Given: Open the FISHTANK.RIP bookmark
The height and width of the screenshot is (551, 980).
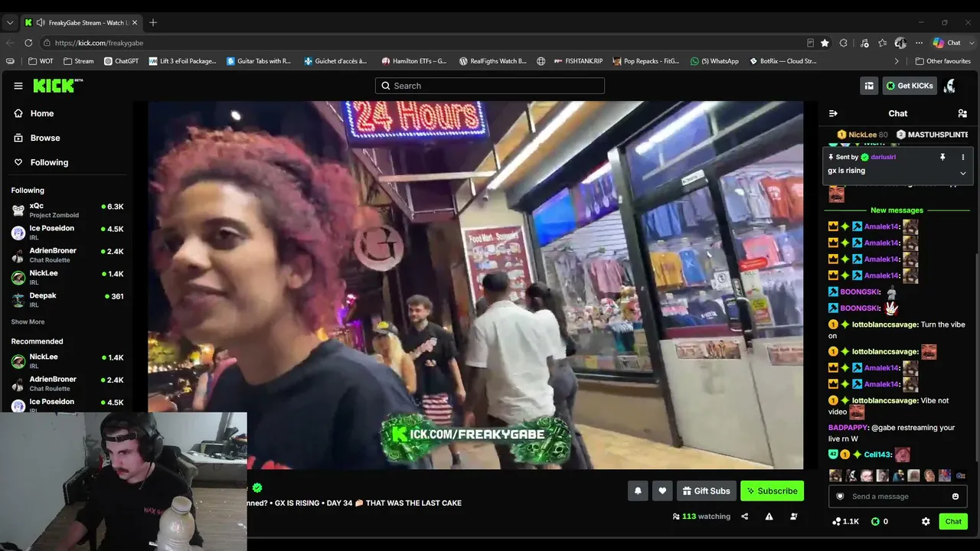Looking at the screenshot, I should pos(579,61).
